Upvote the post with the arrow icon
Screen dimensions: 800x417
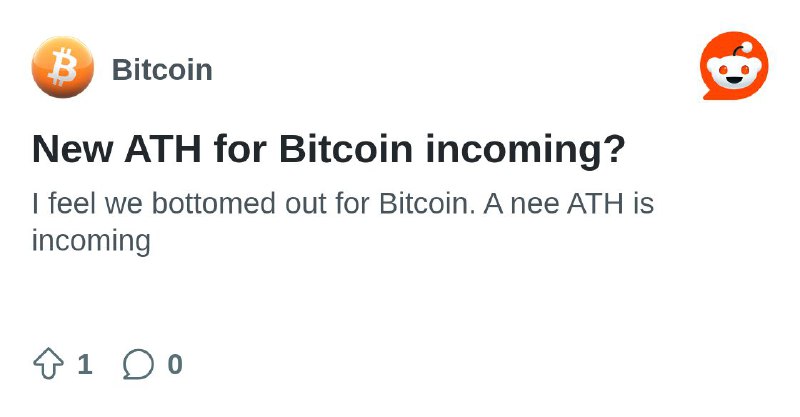[48, 364]
